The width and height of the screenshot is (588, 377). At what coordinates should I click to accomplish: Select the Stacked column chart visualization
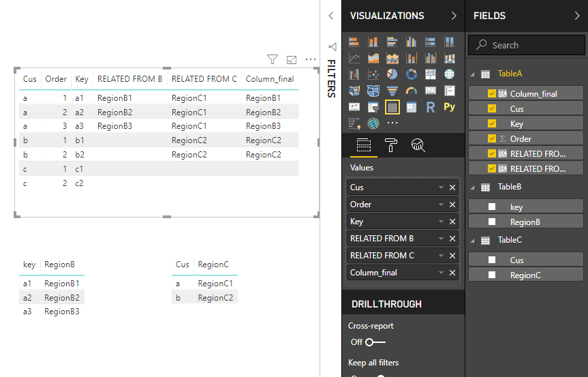pyautogui.click(x=373, y=42)
